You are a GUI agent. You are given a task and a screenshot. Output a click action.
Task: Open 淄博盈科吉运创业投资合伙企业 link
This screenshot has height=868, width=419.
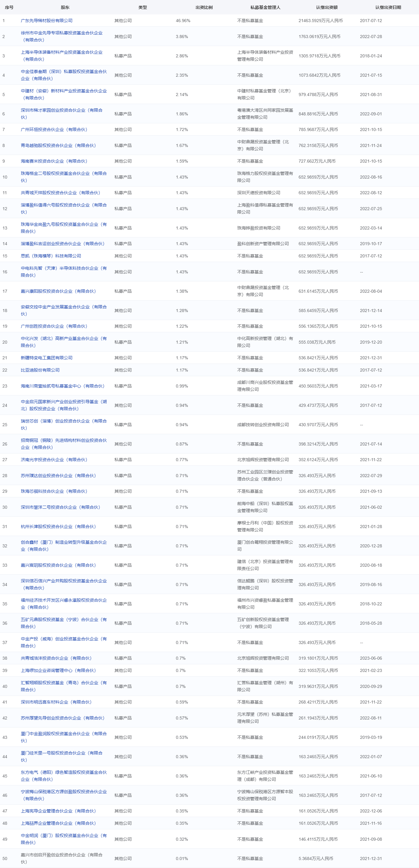click(63, 244)
